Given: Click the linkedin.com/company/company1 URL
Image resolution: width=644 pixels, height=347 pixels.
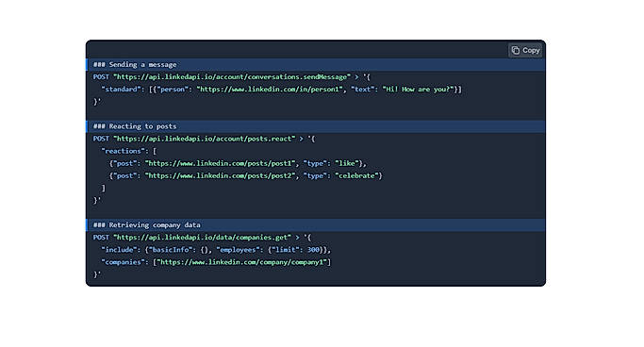Looking at the screenshot, I should 242,262.
